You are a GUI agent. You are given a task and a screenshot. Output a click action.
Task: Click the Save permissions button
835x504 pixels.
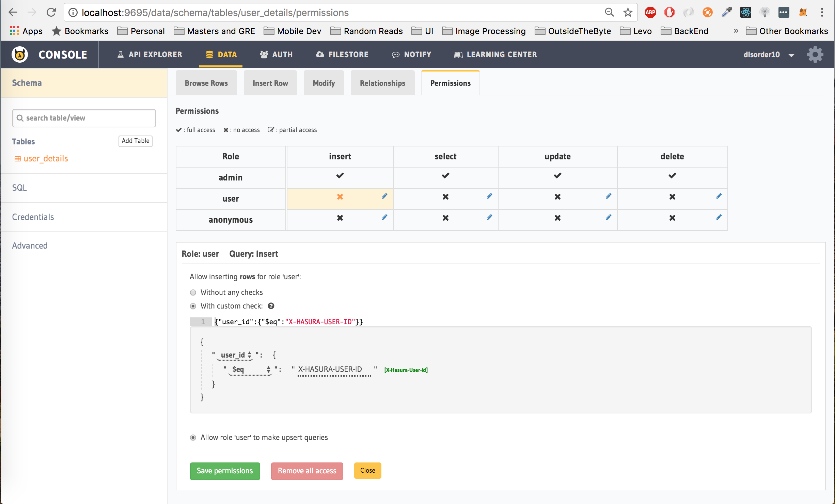tap(225, 471)
